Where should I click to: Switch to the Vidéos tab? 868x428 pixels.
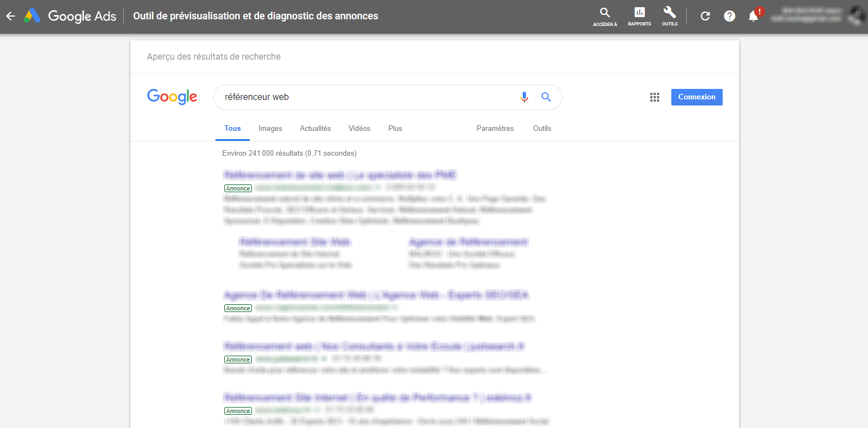click(x=360, y=129)
